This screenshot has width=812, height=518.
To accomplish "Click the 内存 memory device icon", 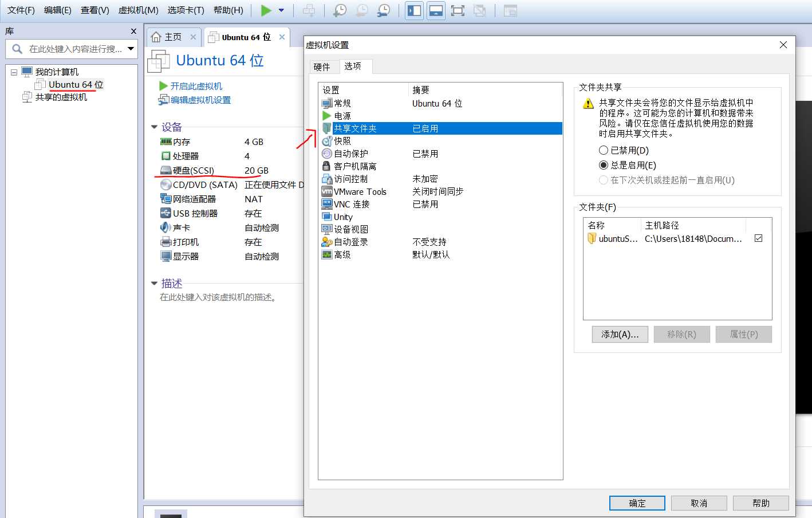I will pyautogui.click(x=166, y=142).
